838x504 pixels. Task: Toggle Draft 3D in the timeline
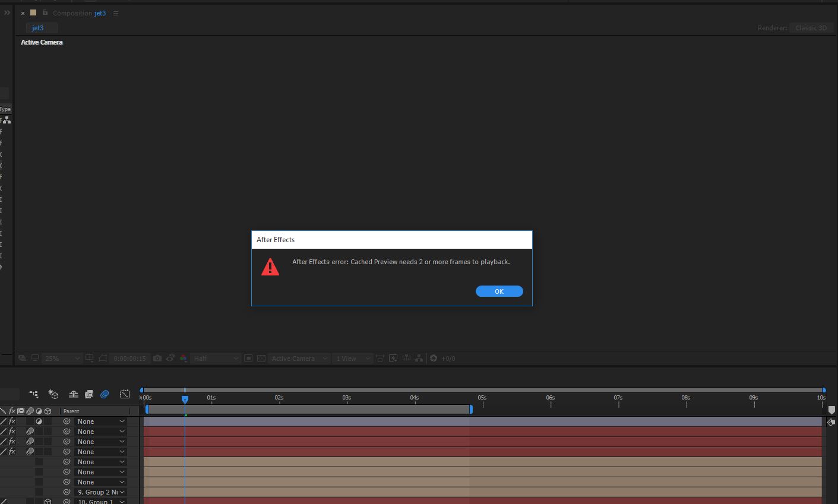[x=53, y=394]
